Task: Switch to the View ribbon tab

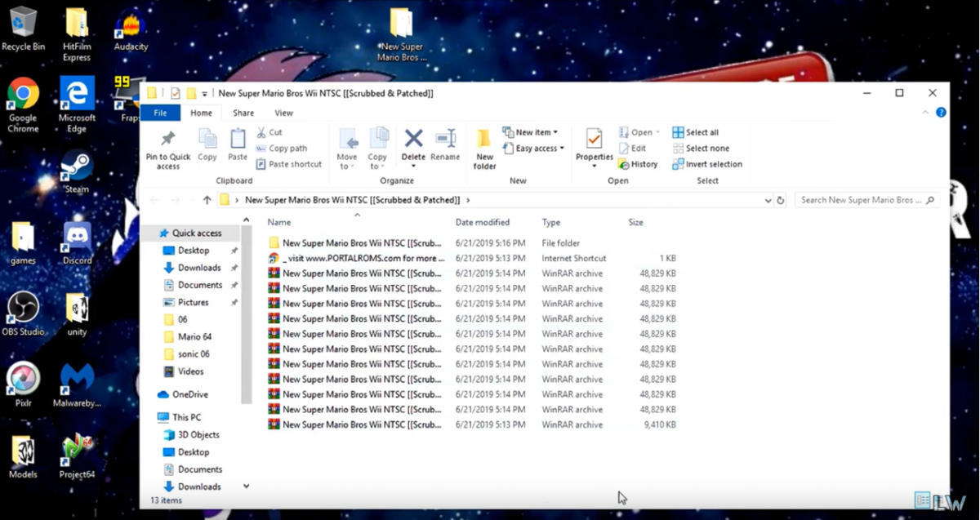Action: tap(283, 113)
